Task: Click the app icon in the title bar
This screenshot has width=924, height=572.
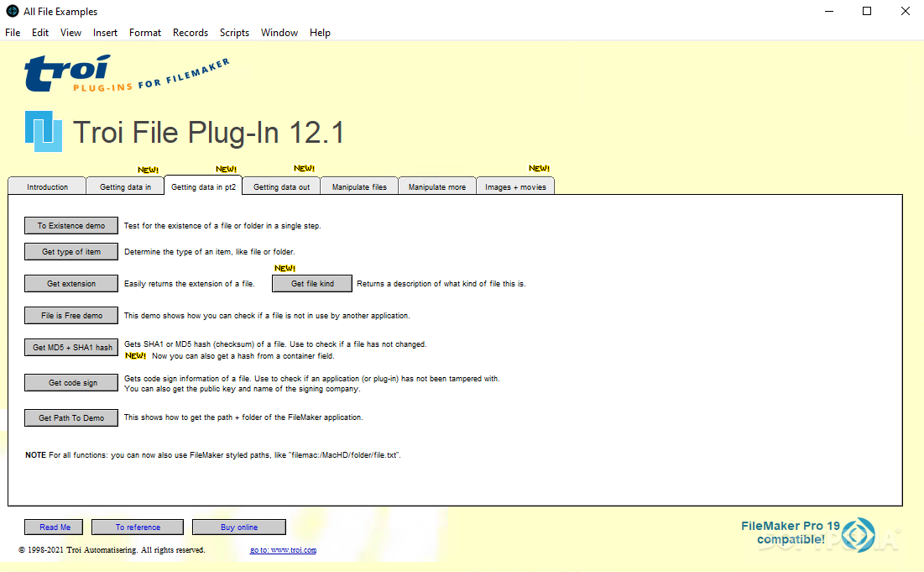Action: click(12, 11)
